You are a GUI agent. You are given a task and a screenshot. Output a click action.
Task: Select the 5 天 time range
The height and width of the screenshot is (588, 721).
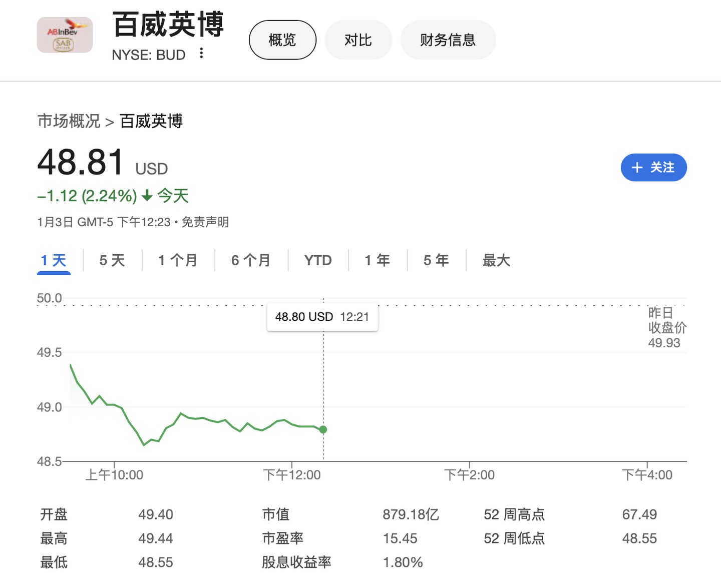112,260
